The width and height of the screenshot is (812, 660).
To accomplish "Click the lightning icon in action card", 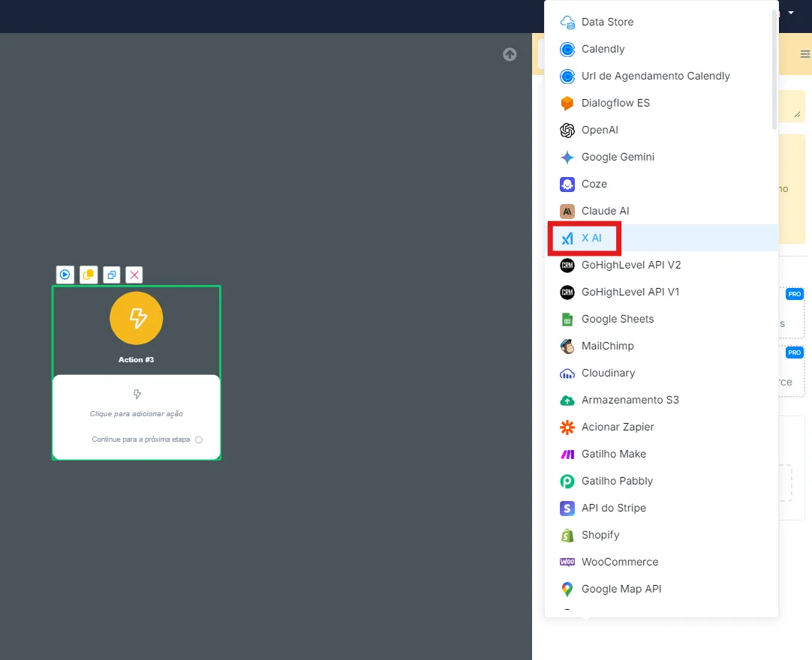I will tap(137, 394).
